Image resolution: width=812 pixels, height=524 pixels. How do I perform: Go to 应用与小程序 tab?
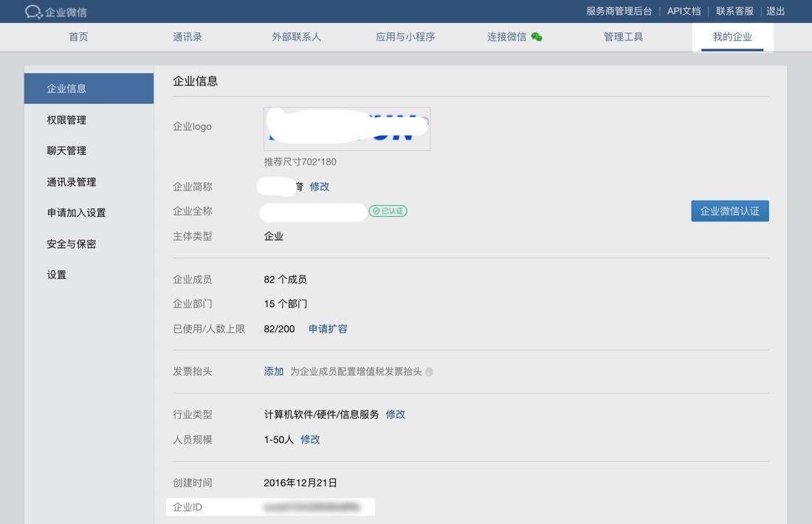click(405, 37)
